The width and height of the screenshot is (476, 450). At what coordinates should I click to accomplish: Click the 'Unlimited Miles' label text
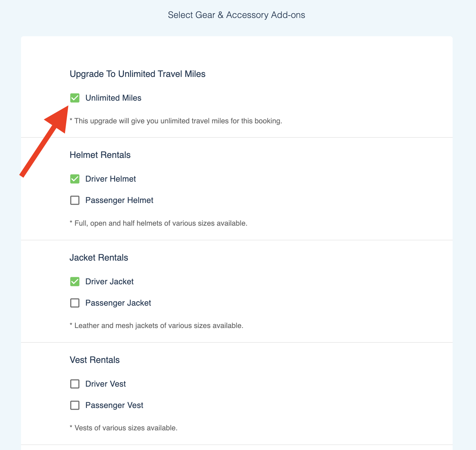113,98
